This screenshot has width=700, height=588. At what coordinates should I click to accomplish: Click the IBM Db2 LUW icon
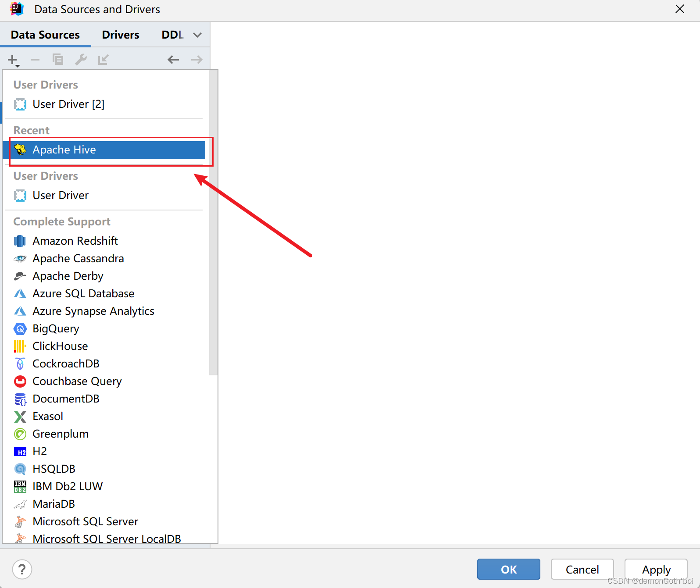[x=20, y=486]
